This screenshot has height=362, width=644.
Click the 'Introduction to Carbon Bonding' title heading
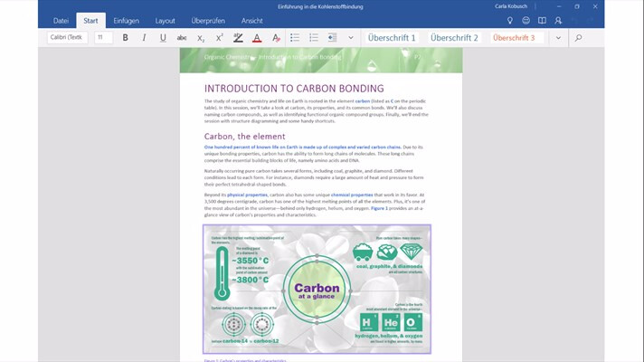294,89
